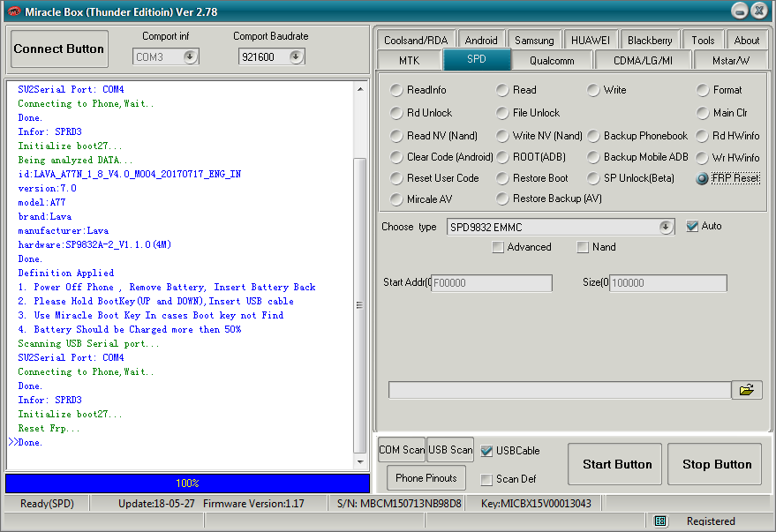
Task: Select the Main Clr radio option
Action: [721, 113]
